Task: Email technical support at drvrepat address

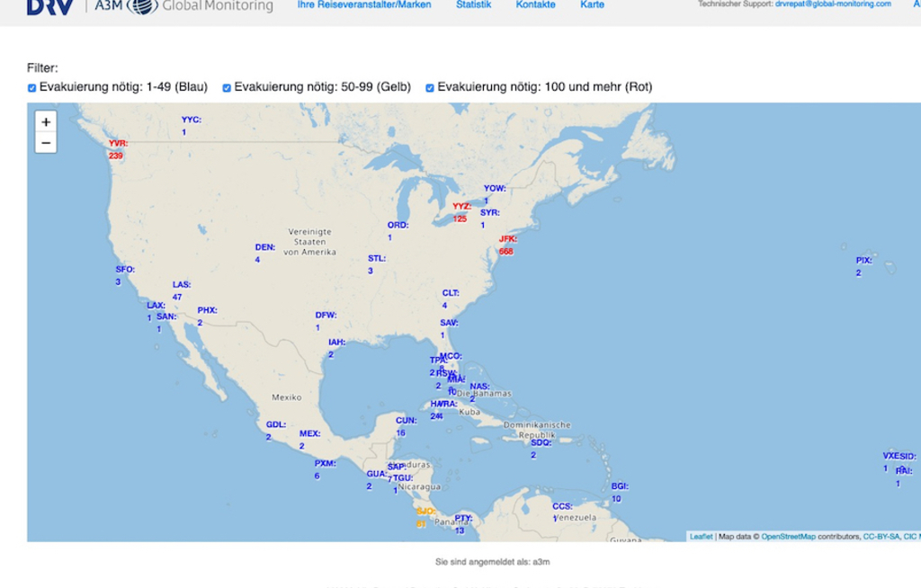Action: coord(833,4)
